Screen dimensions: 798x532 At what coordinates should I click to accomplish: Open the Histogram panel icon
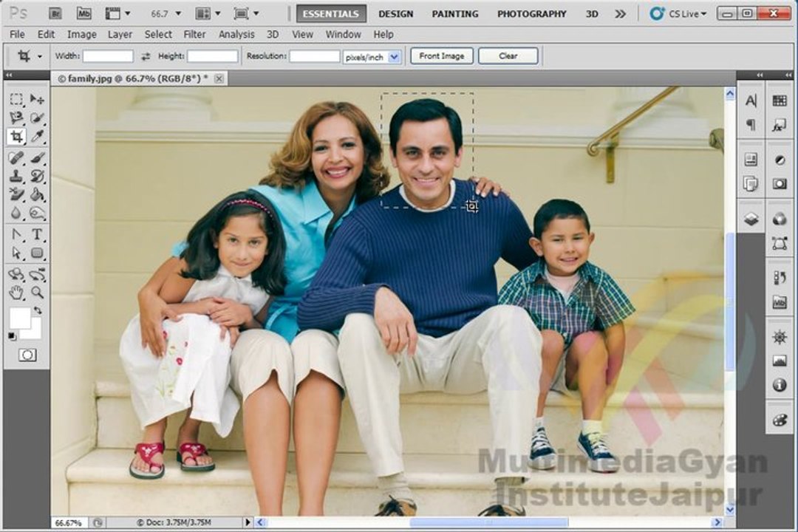pyautogui.click(x=780, y=361)
